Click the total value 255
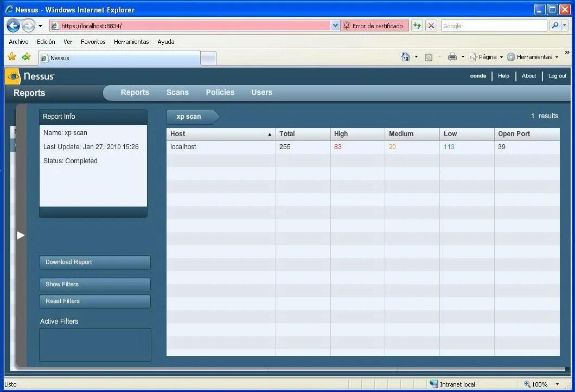 (x=285, y=147)
